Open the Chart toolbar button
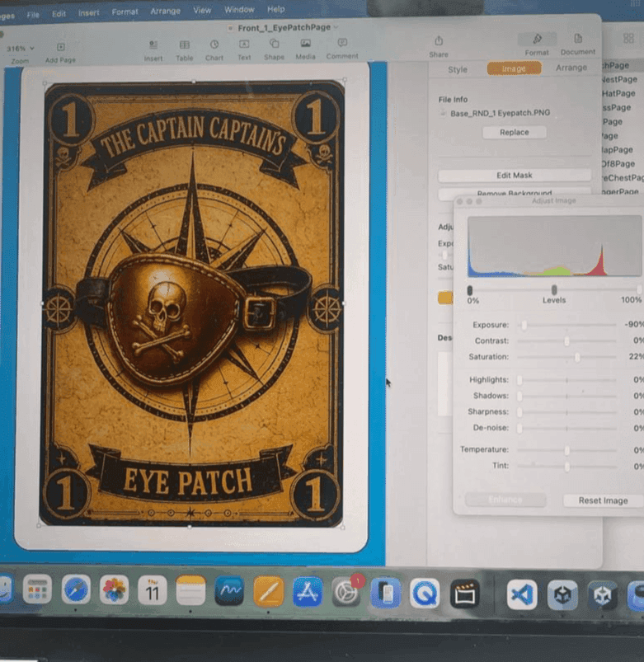This screenshot has height=662, width=644. (214, 45)
